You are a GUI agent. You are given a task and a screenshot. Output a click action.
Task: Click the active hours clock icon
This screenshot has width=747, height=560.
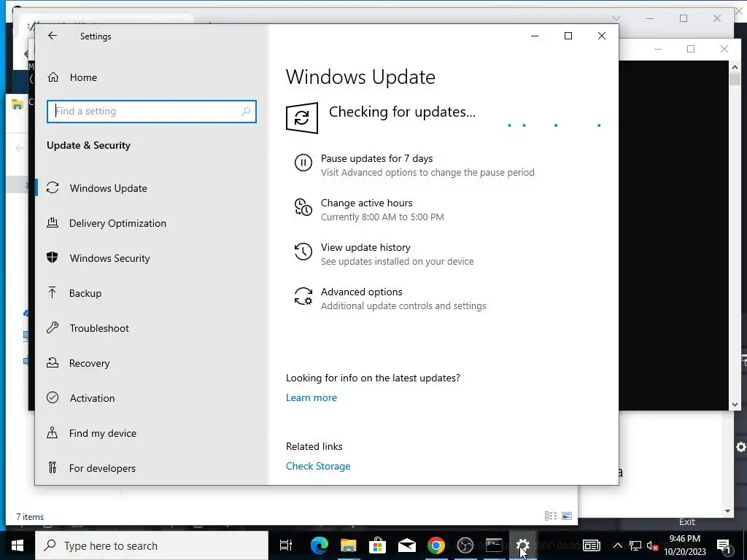coord(303,207)
